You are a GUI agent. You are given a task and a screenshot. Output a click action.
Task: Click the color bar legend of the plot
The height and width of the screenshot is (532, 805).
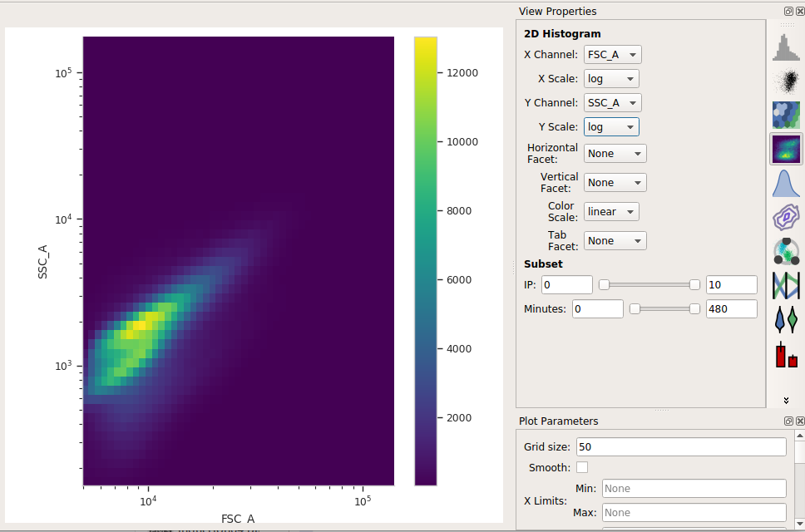pyautogui.click(x=426, y=261)
